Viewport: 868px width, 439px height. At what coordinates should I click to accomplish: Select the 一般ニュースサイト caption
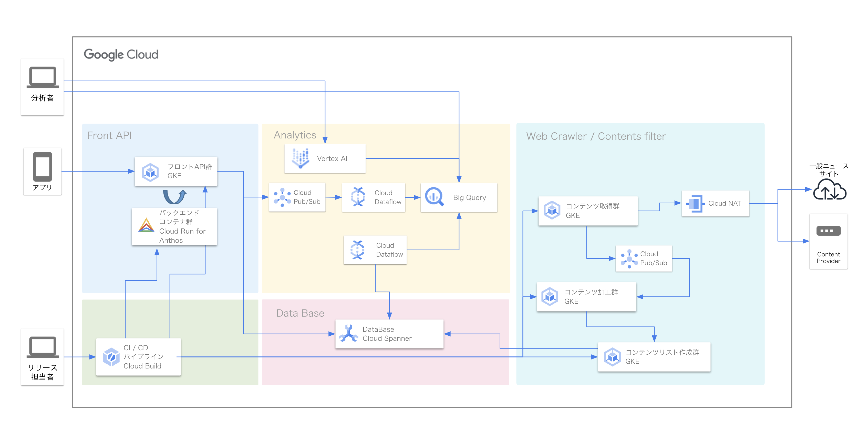pyautogui.click(x=829, y=170)
